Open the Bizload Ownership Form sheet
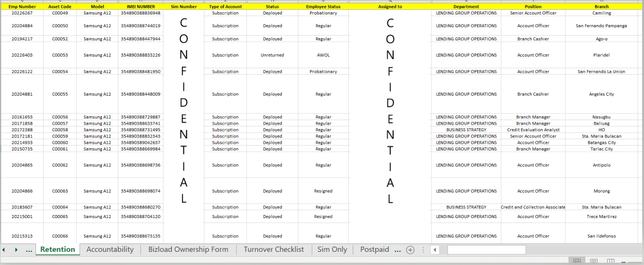The height and width of the screenshot is (265, 644). [188, 250]
